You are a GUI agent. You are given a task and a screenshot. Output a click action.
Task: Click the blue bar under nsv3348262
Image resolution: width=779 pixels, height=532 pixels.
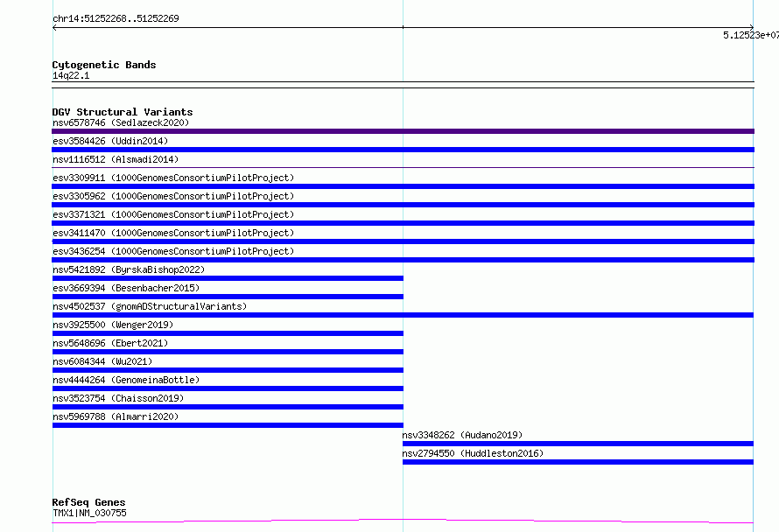[578, 444]
